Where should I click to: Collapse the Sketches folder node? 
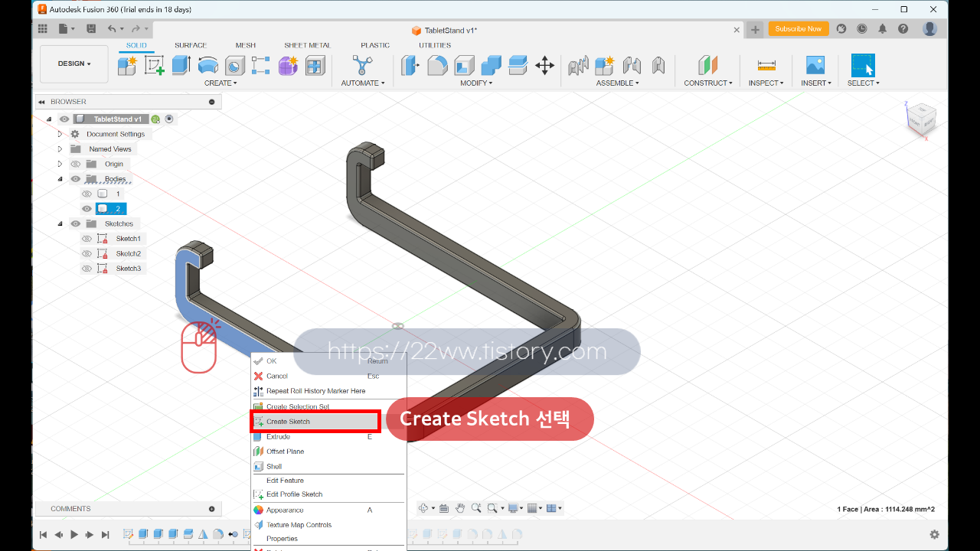60,223
